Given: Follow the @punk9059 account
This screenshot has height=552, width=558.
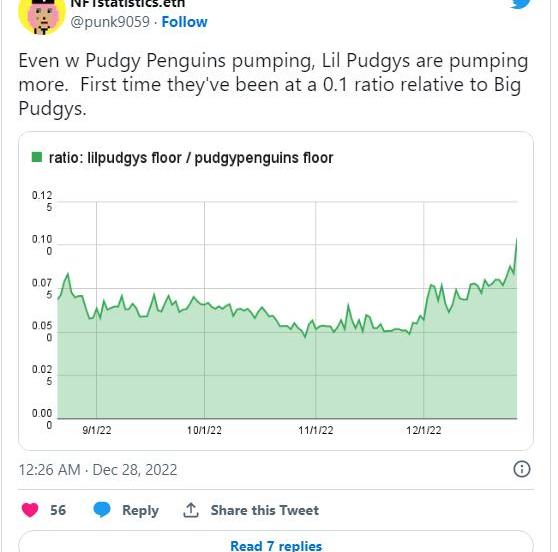Looking at the screenshot, I should click(184, 22).
